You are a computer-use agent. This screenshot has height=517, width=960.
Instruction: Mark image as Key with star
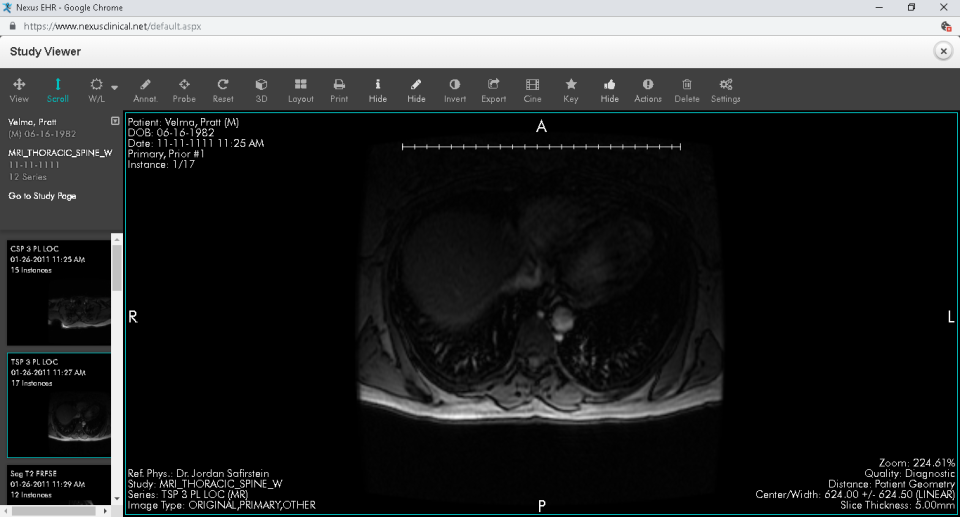point(571,90)
